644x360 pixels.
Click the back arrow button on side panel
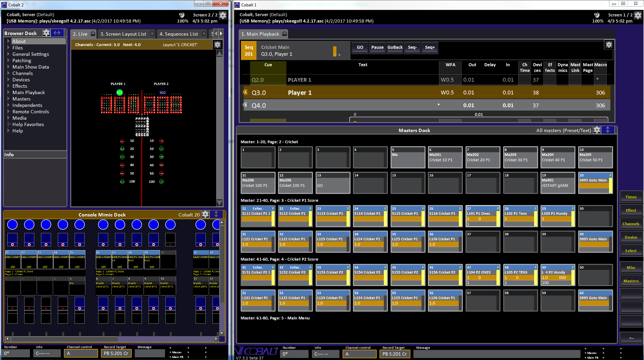(631, 338)
